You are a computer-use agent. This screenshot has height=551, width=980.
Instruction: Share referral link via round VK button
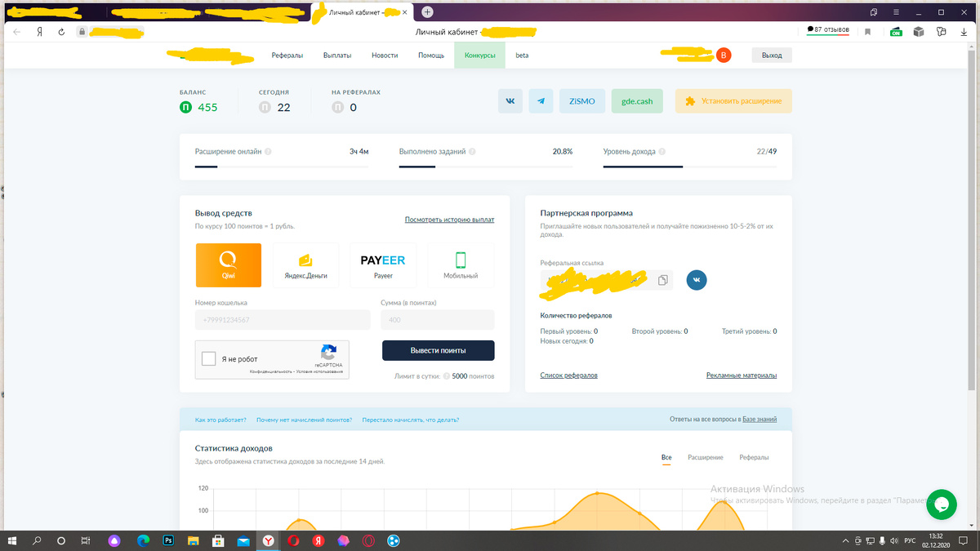click(x=697, y=279)
